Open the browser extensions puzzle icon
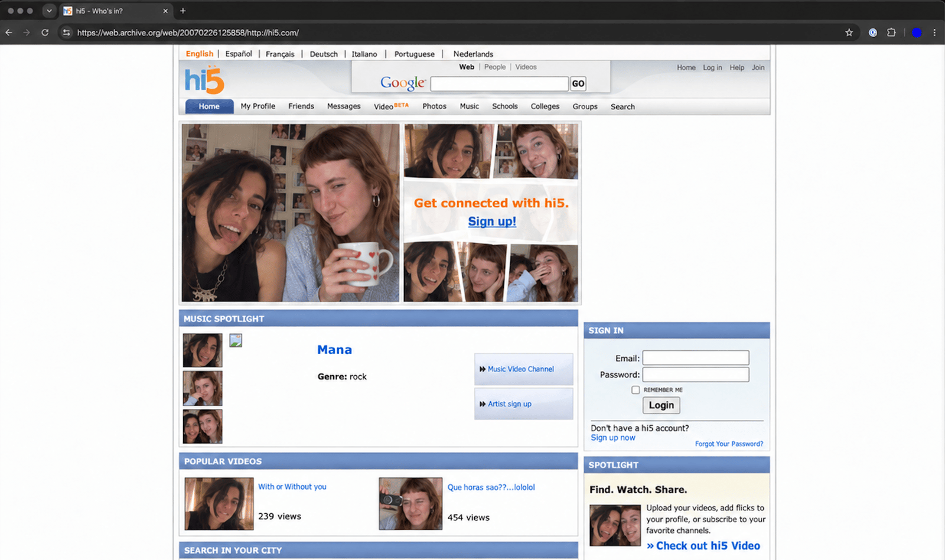Screen dimensions: 945x560 click(x=891, y=32)
